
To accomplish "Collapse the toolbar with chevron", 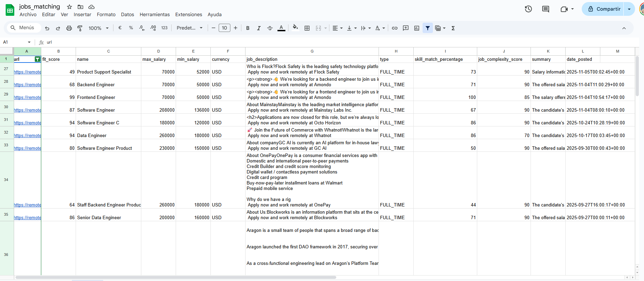I will pos(624,28).
